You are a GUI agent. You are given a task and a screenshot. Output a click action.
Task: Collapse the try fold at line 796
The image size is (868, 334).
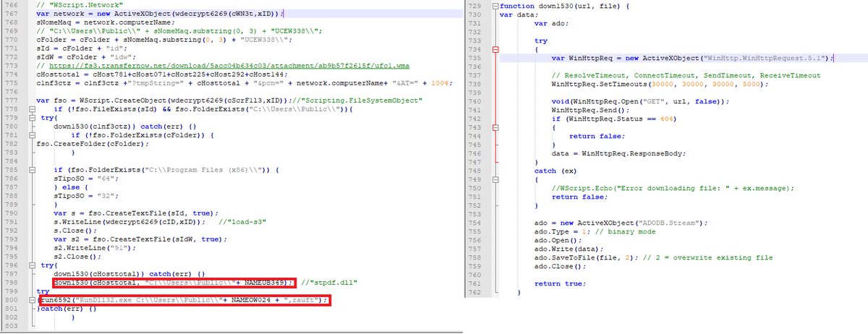tap(33, 265)
